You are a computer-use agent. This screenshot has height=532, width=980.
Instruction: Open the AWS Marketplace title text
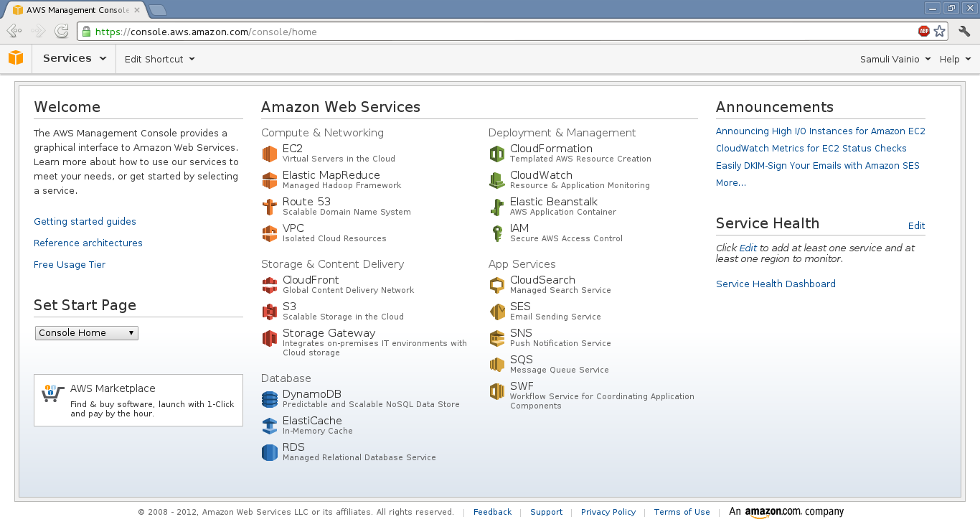pyautogui.click(x=113, y=388)
